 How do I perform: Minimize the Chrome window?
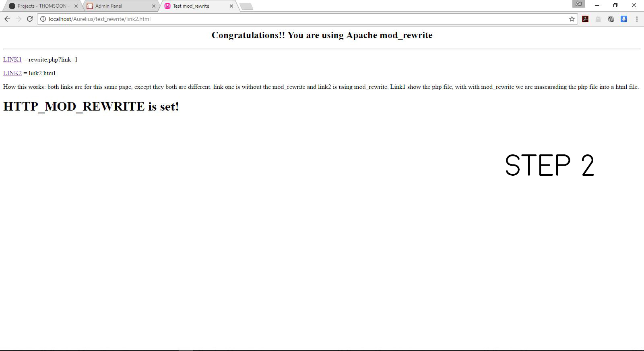pos(597,5)
